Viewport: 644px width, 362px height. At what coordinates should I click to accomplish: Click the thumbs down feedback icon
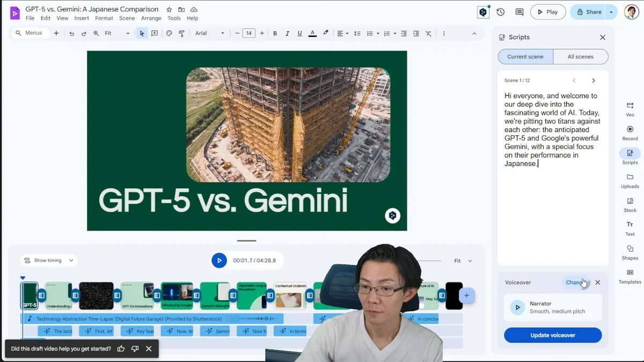pos(135,349)
